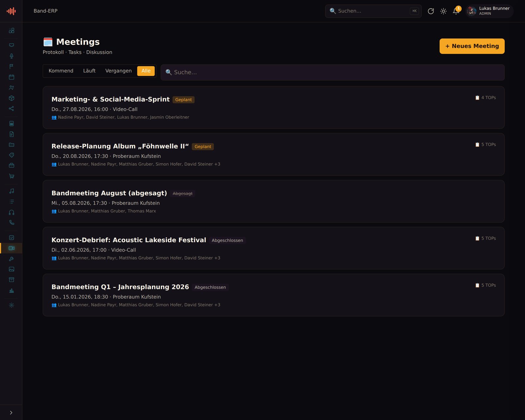
Task: Open the image gallery icon in the sidebar
Action: coord(11,269)
